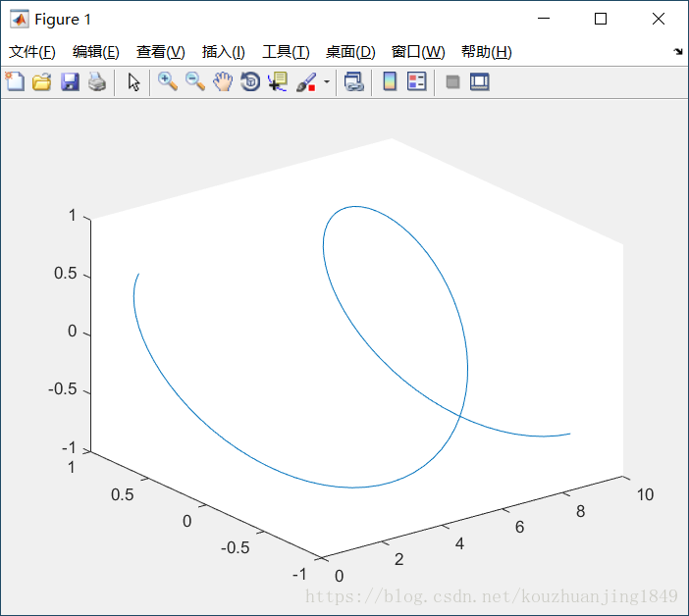689x616 pixels.
Task: Open the 窗口(W) menu
Action: click(x=418, y=52)
